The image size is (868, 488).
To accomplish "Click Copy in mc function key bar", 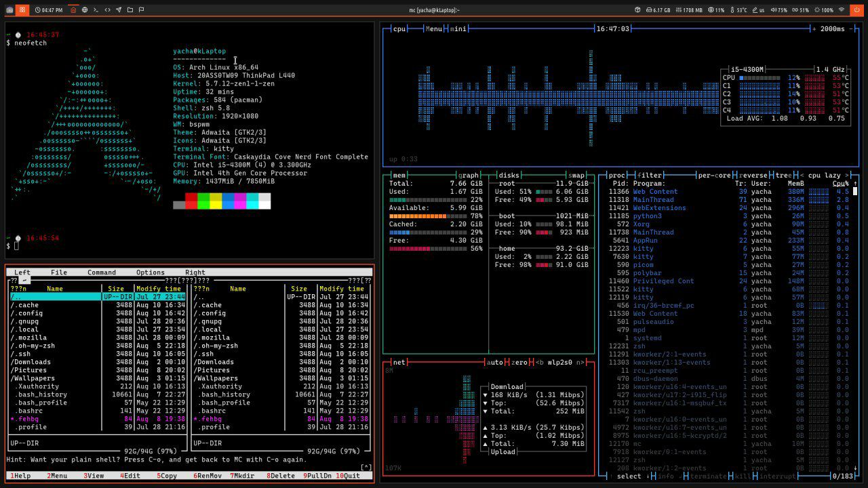I will tap(168, 476).
